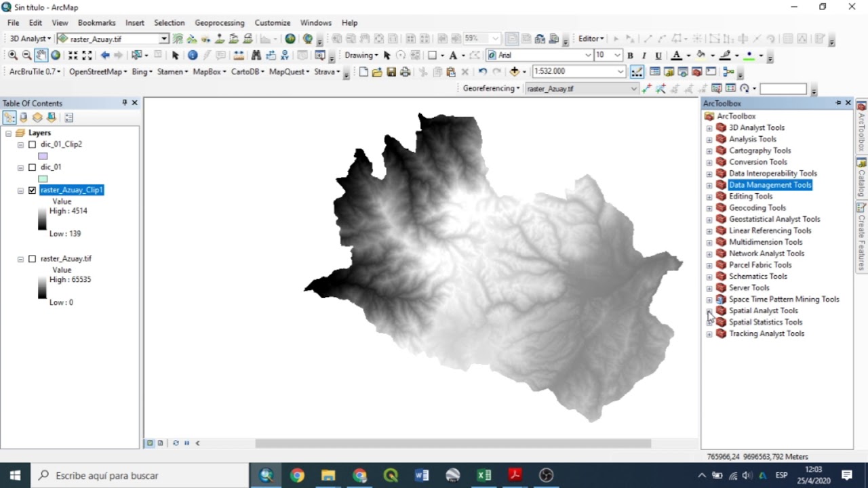Screen dimensions: 868x488
Task: Collapse the raster_Azuay.tif layer legend
Action: coord(20,259)
